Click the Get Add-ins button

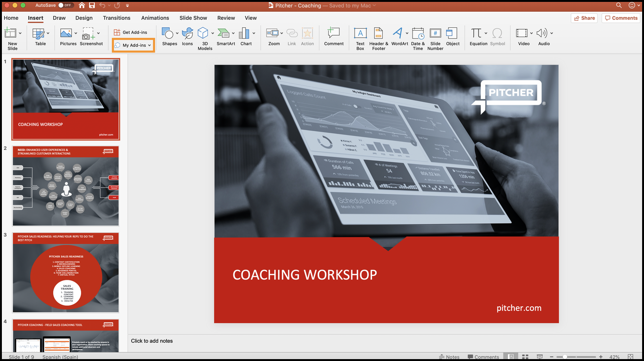click(x=133, y=32)
